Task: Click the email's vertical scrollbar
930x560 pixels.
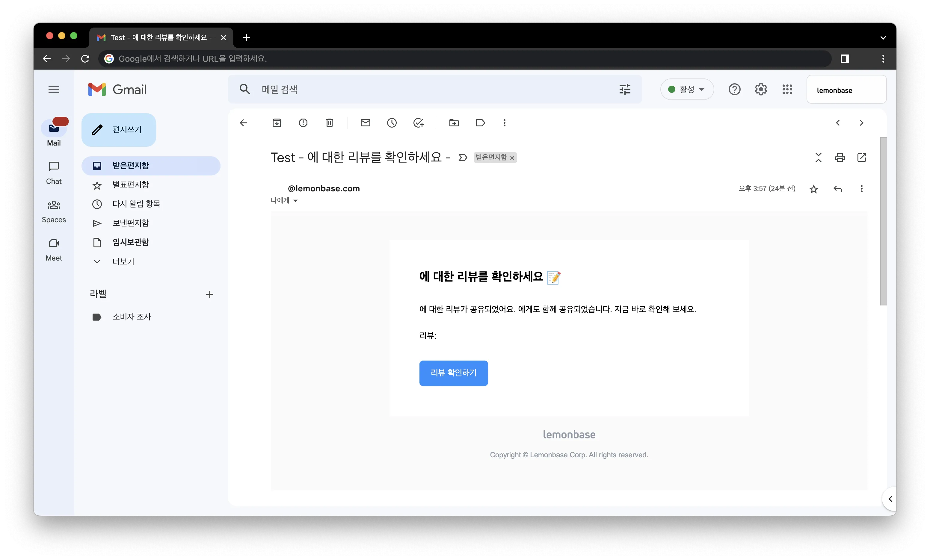Action: 883,221
